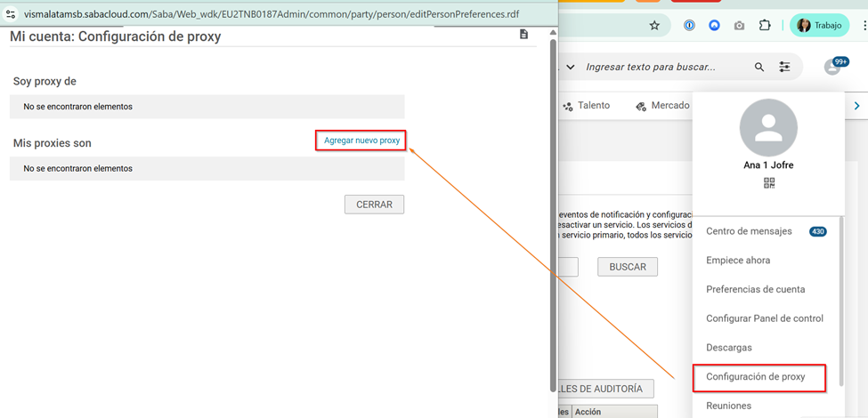The height and width of the screenshot is (418, 868).
Task: Bookmark the page with the star icon
Action: point(654,26)
